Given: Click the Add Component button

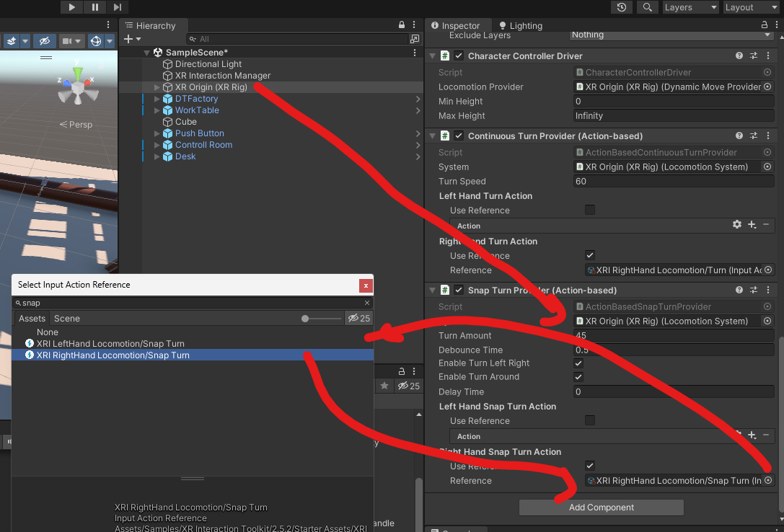Looking at the screenshot, I should pos(602,507).
